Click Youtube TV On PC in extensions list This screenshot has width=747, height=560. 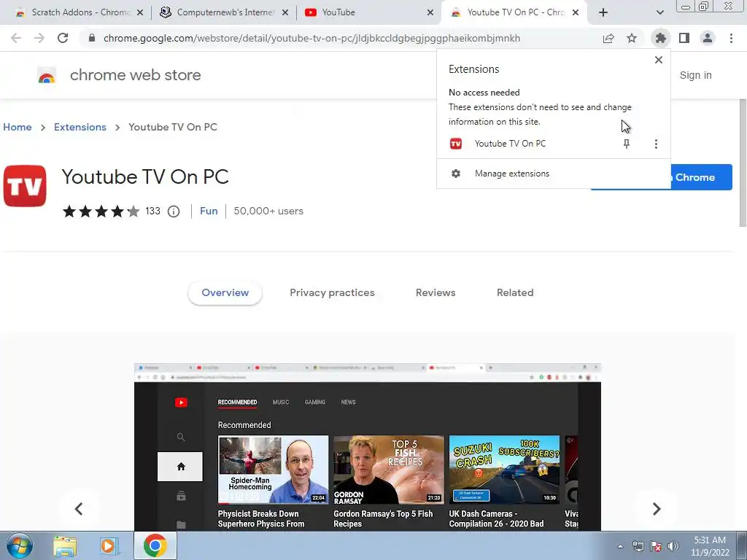(x=510, y=144)
